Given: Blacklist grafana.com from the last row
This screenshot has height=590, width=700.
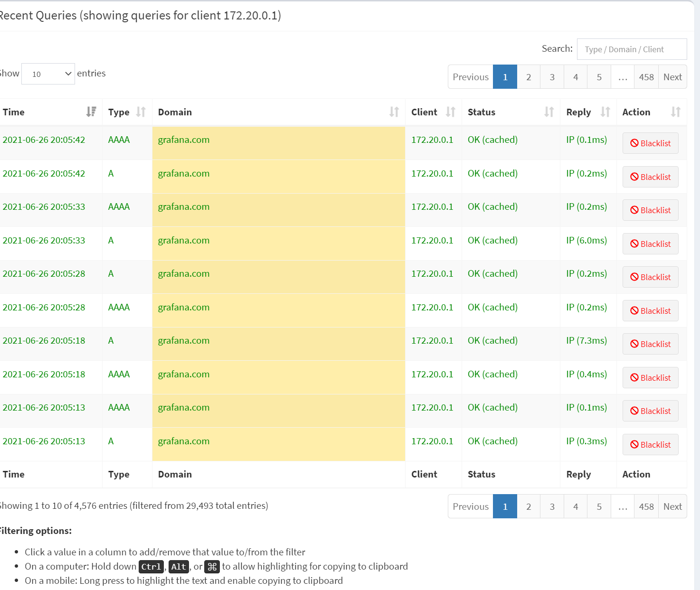Looking at the screenshot, I should (650, 444).
